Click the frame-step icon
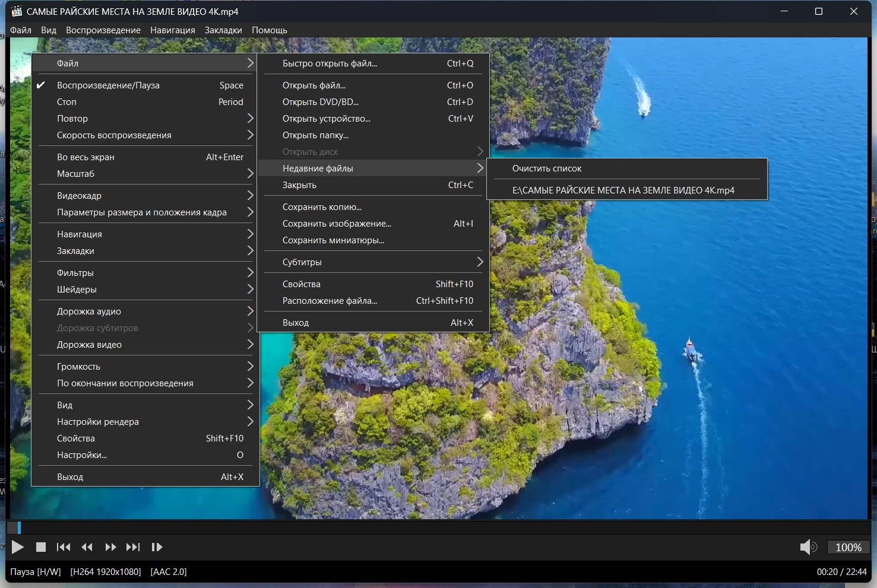 click(157, 547)
